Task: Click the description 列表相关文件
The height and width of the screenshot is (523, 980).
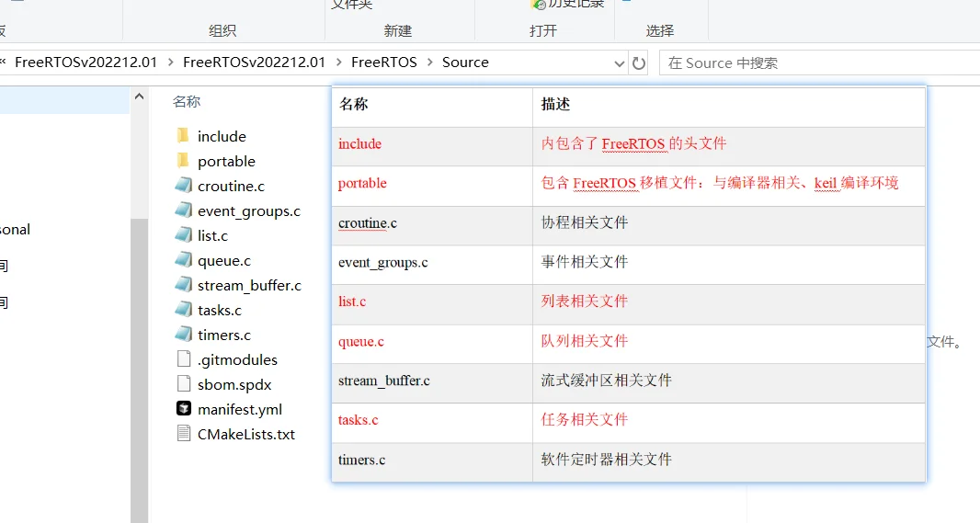Action: (x=585, y=301)
